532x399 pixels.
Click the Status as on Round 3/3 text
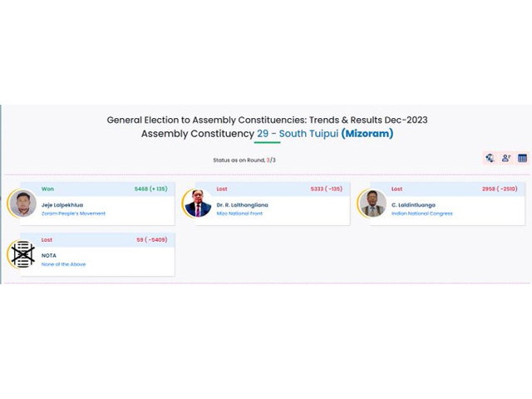coord(244,160)
